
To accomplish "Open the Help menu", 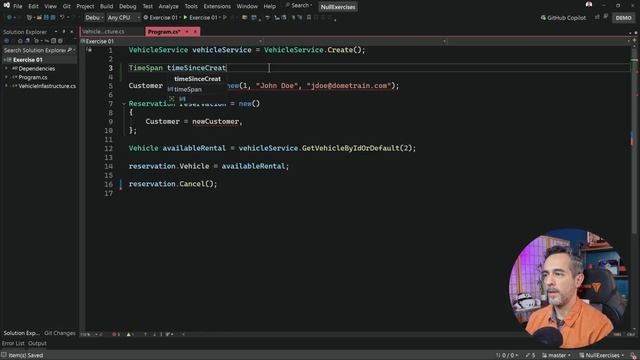I will point(269,7).
